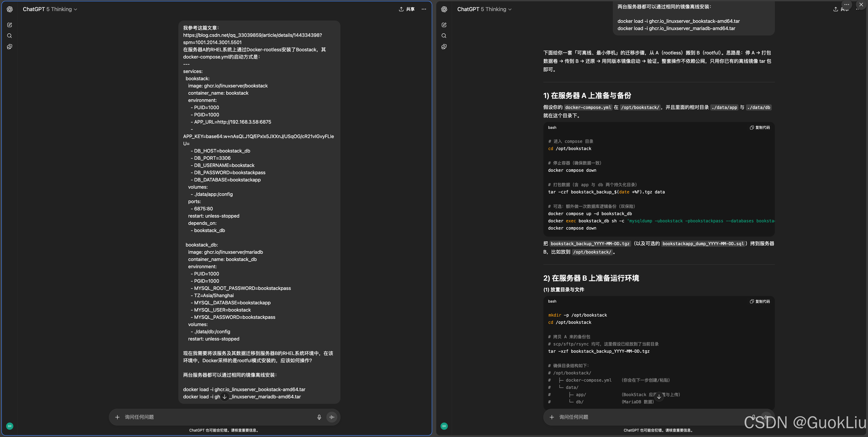Click the (1) 放置目录与文件 subheading
The image size is (868, 437).
point(563,289)
